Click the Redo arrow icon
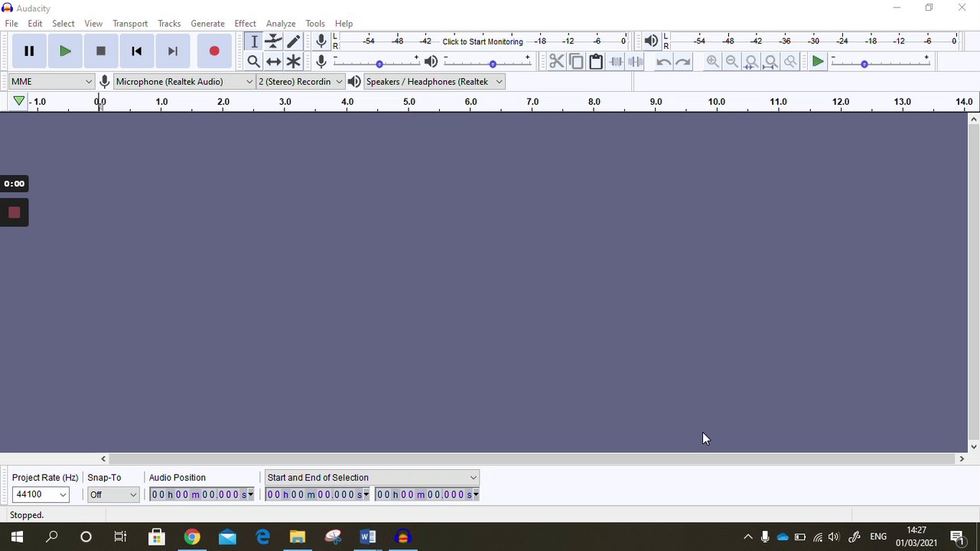Viewport: 980px width, 551px height. click(683, 61)
